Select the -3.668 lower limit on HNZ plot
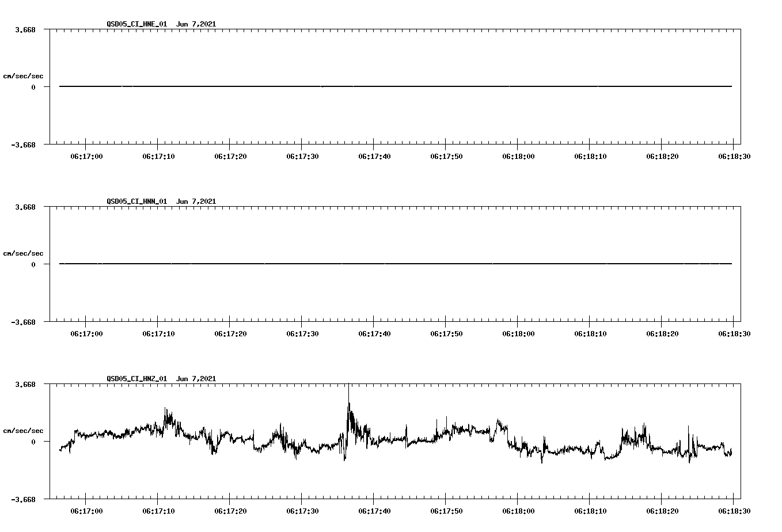The width and height of the screenshot is (782, 532). click(x=24, y=500)
